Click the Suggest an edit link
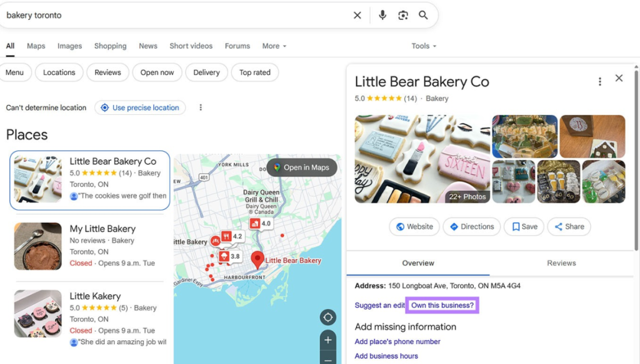640x364 pixels. (379, 305)
